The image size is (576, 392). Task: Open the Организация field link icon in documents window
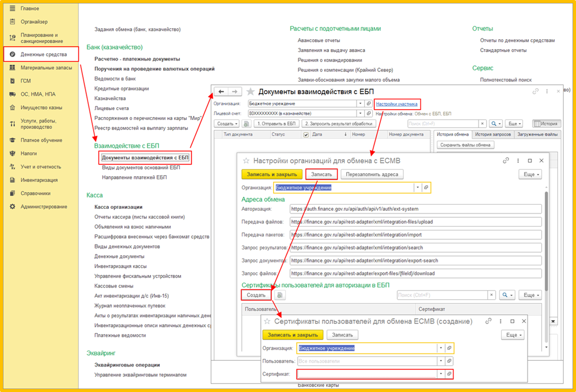pos(369,104)
